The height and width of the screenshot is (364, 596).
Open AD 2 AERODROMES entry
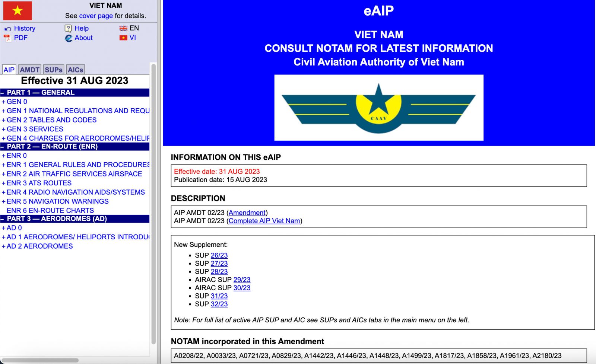click(39, 246)
